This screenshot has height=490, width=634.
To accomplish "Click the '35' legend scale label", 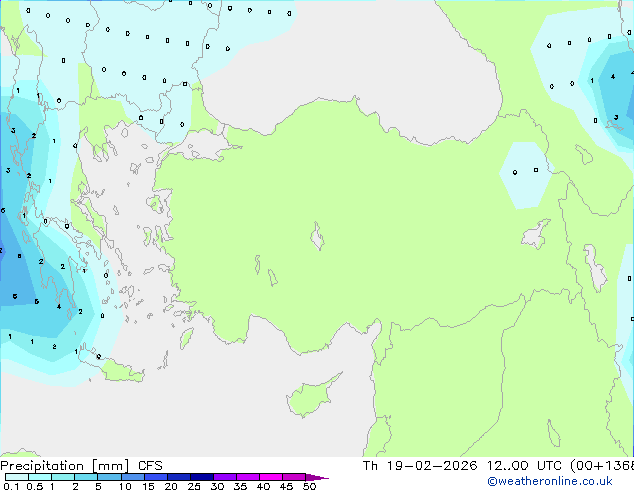I will (x=240, y=486).
